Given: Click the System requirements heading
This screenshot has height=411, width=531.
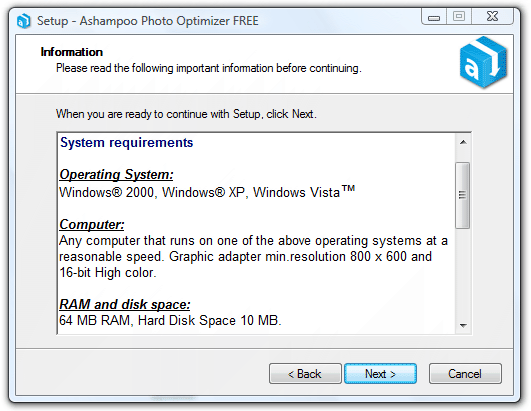Looking at the screenshot, I should pyautogui.click(x=126, y=143).
